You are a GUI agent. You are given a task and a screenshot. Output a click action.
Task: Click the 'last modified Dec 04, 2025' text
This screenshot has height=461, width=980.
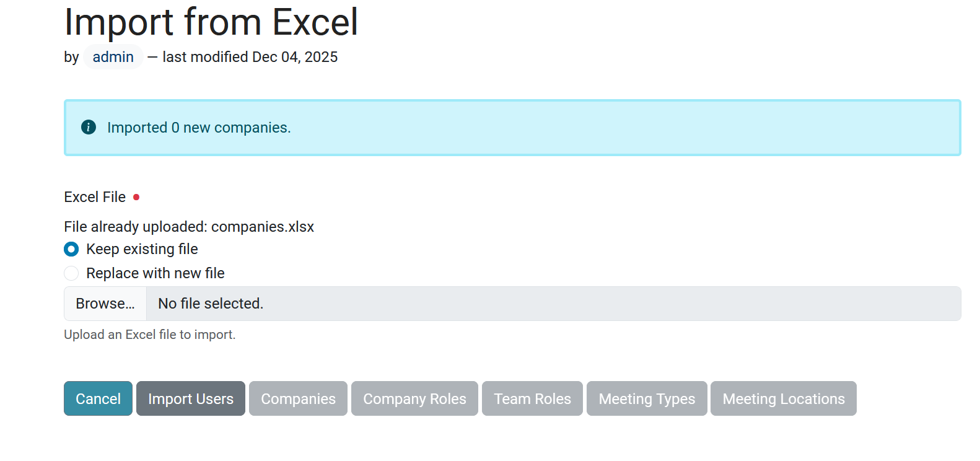[250, 57]
